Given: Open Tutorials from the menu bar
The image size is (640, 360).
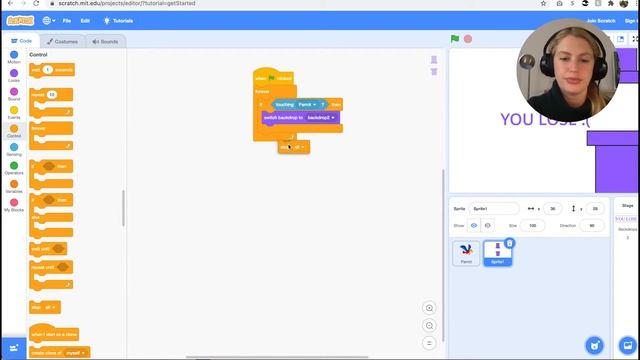Looking at the screenshot, I should [x=118, y=20].
